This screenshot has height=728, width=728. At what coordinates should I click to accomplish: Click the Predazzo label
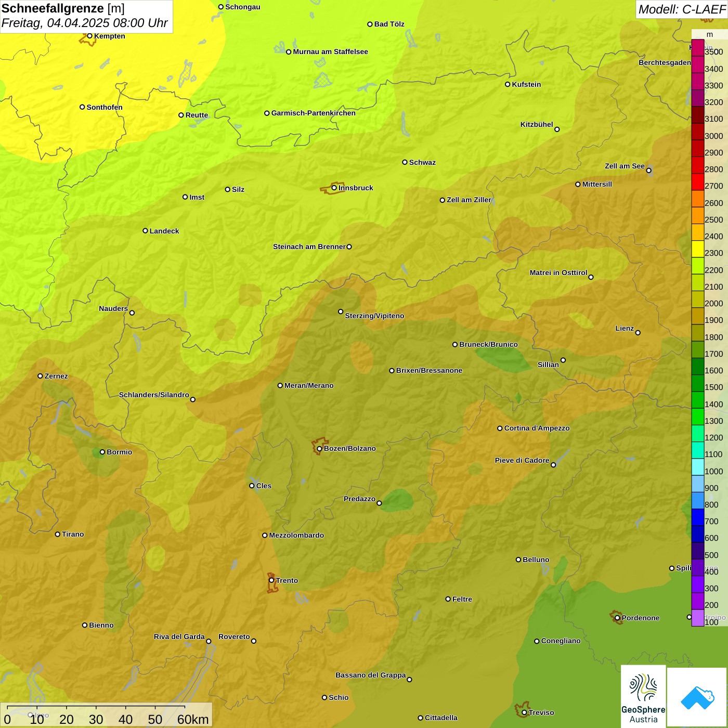pyautogui.click(x=359, y=499)
